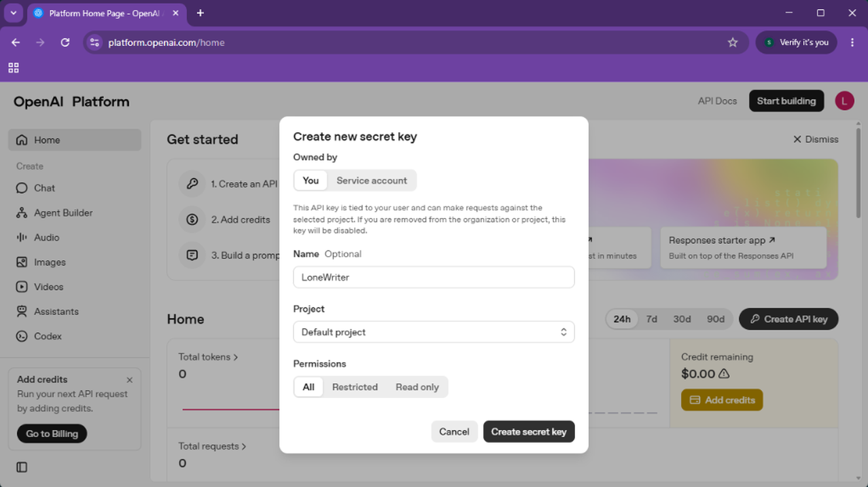Click the credit remaining warning icon
This screenshot has height=487, width=868.
(x=724, y=374)
